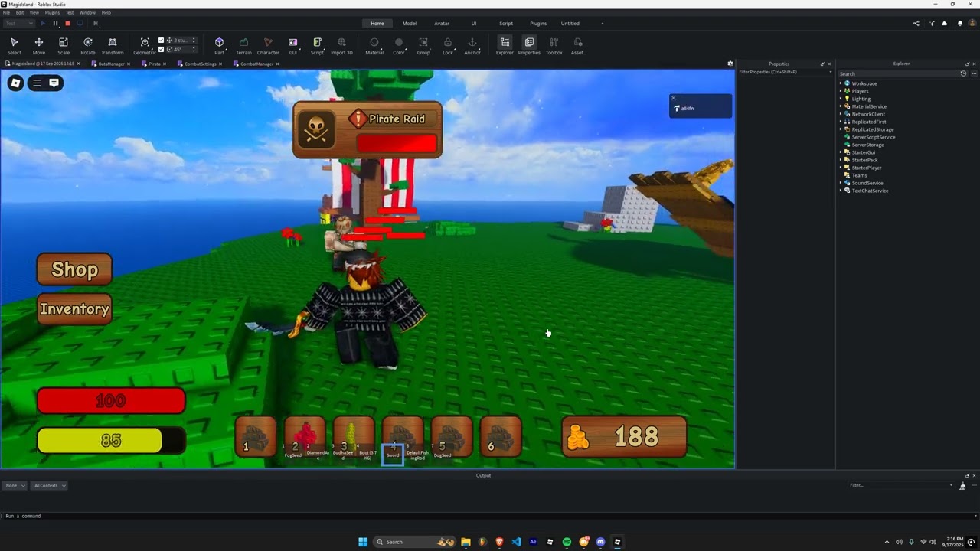The image size is (980, 551).
Task: Pause the running playtest
Action: pos(55,24)
